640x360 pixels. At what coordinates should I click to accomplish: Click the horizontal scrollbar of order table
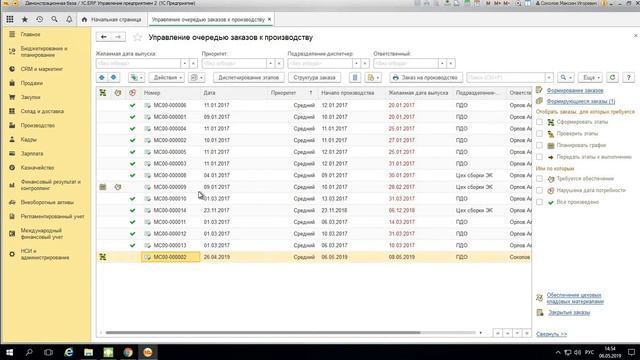pos(263,333)
